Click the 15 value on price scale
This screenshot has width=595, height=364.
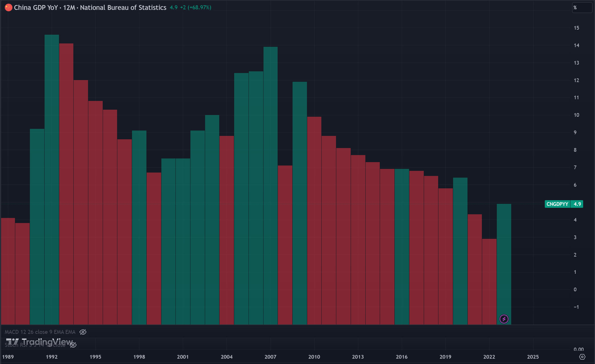pyautogui.click(x=576, y=28)
